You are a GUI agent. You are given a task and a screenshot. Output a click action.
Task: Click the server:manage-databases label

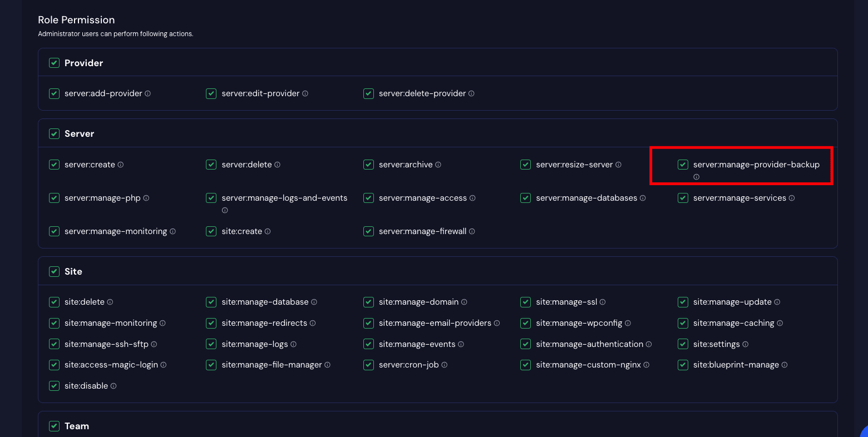586,198
